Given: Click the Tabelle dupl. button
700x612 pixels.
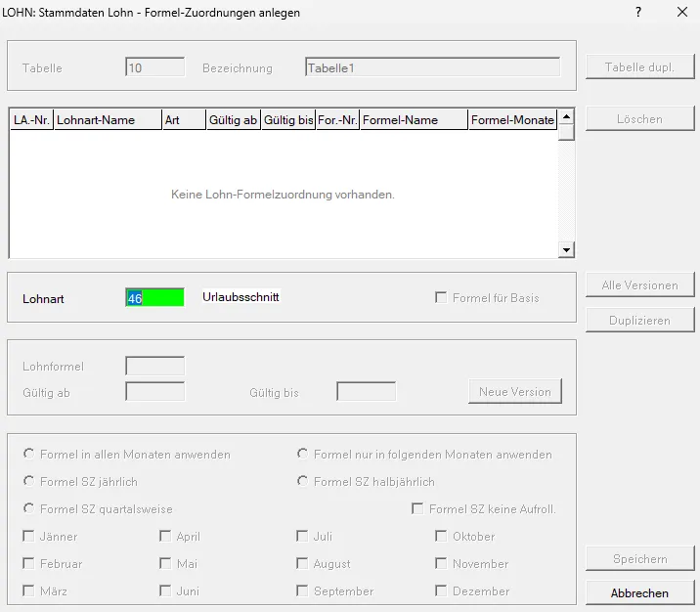Looking at the screenshot, I should 639,66.
